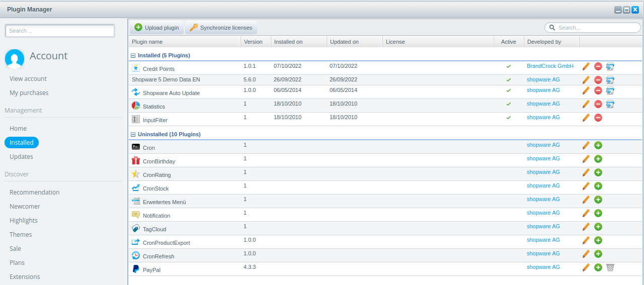The width and height of the screenshot is (644, 285).
Task: Click the Account avatar icon
Action: (x=15, y=59)
